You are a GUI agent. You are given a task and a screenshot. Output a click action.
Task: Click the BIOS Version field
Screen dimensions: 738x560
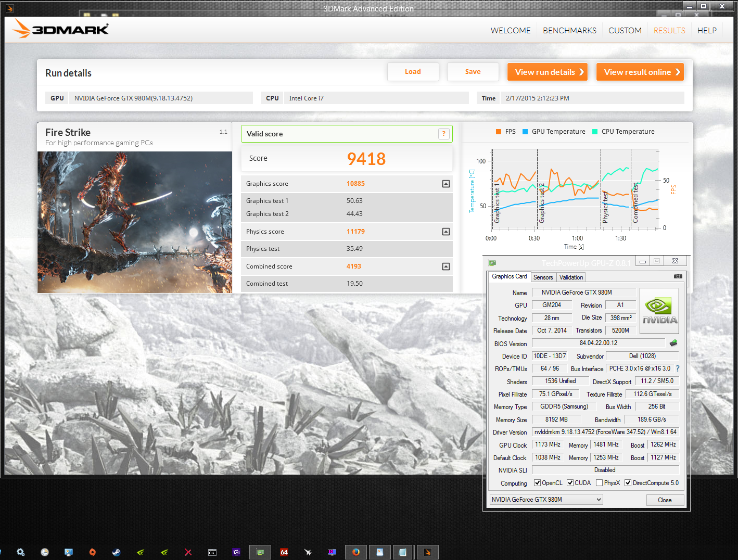coord(598,343)
